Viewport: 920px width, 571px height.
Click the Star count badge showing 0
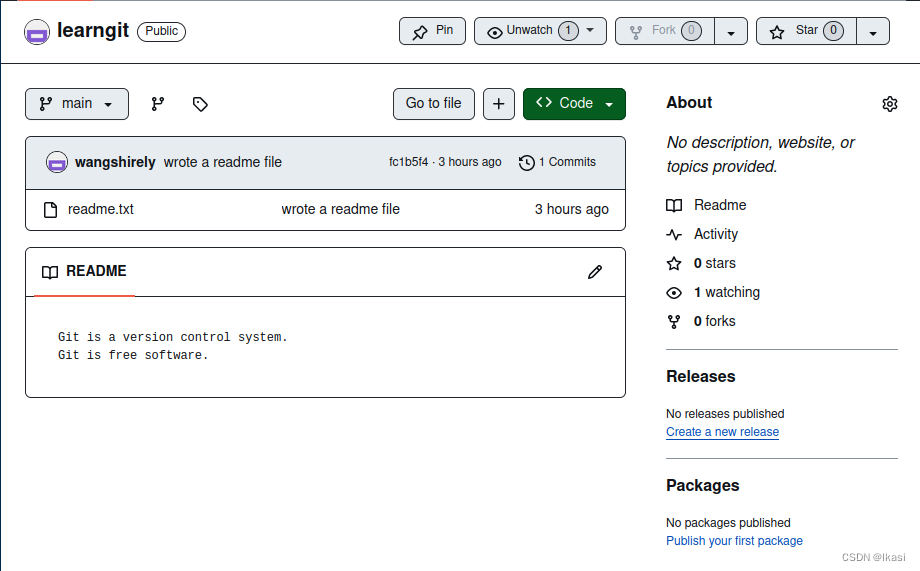point(833,31)
